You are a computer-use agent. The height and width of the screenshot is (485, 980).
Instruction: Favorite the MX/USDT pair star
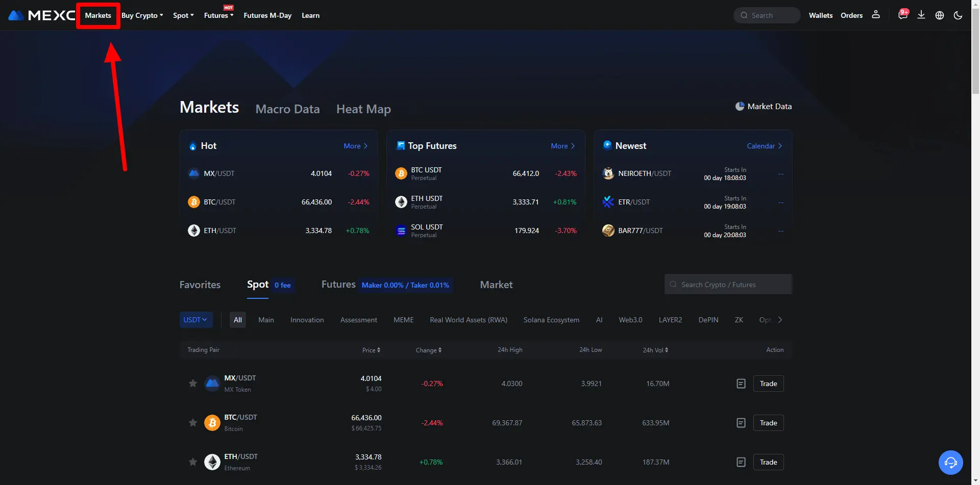tap(193, 384)
